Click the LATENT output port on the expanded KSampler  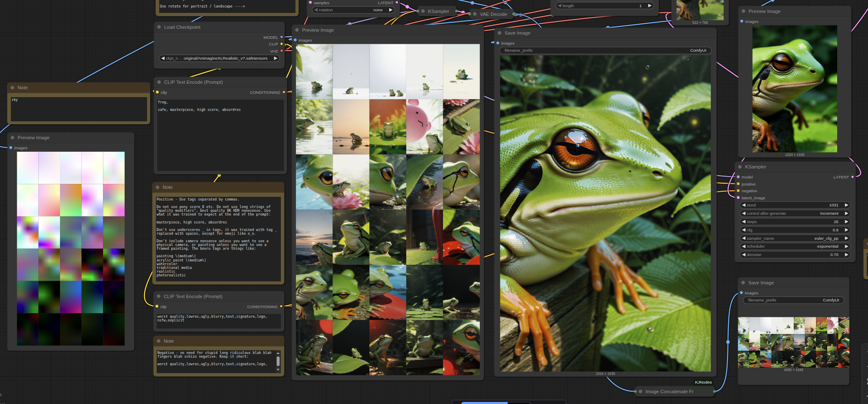(x=853, y=177)
